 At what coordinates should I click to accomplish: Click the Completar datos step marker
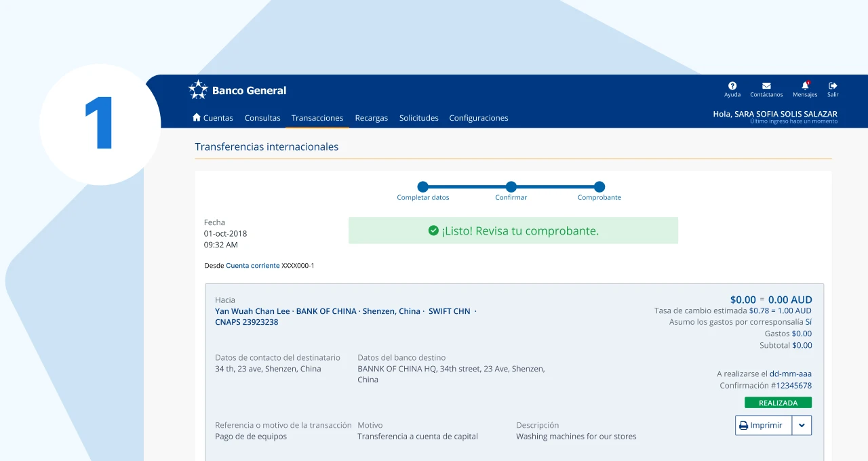click(x=423, y=186)
